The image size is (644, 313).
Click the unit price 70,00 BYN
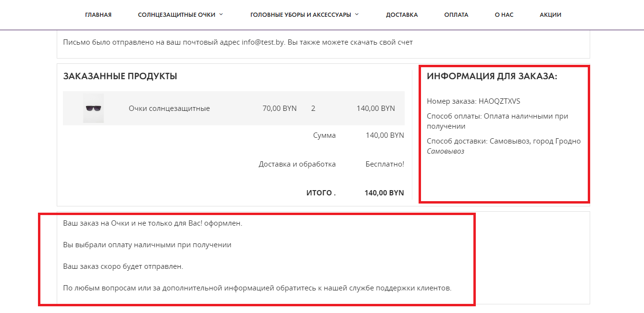279,108
